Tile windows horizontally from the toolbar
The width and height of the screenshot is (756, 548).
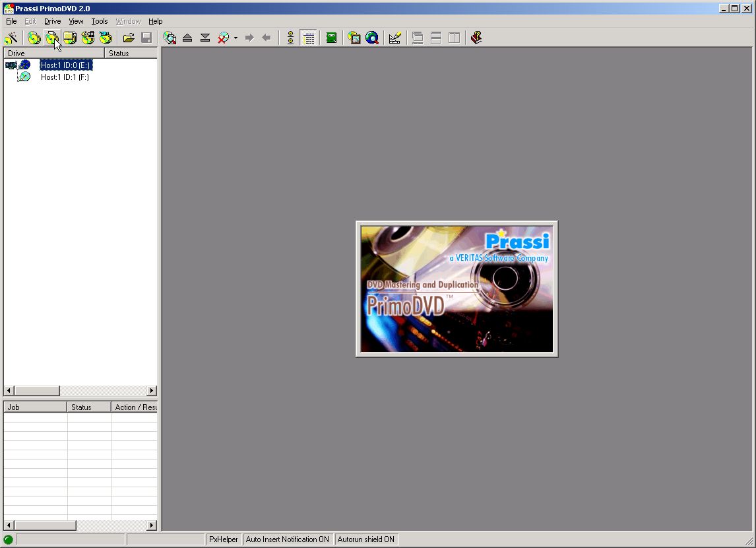click(x=436, y=38)
